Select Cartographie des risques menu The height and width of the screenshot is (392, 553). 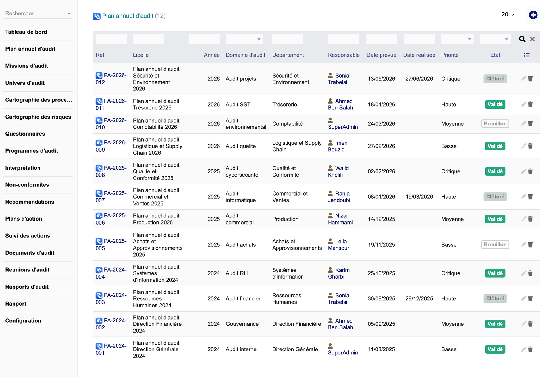point(38,117)
